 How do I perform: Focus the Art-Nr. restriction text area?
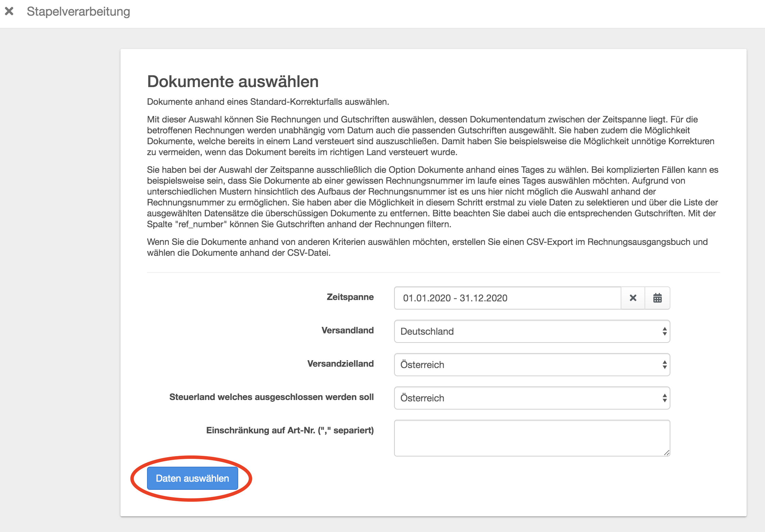(x=532, y=438)
